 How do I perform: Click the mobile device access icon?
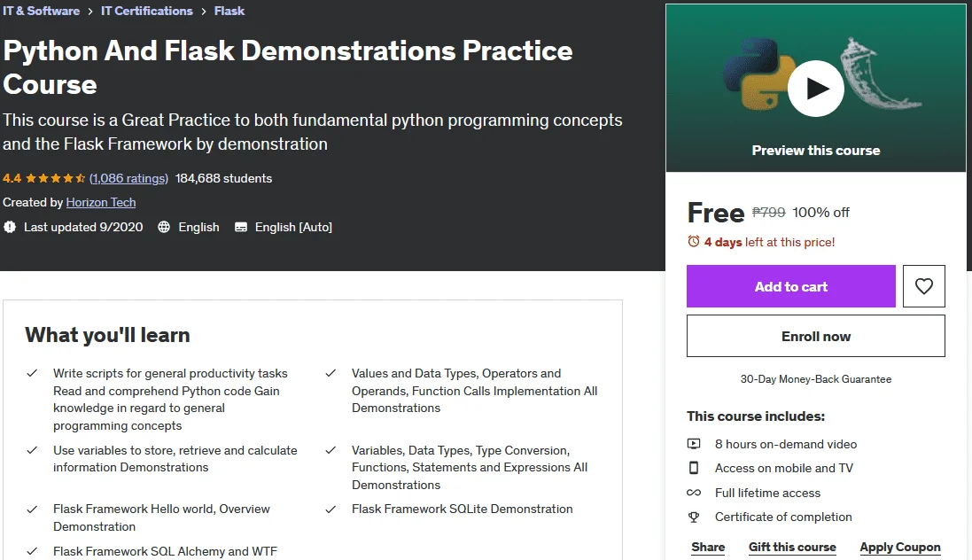(694, 468)
